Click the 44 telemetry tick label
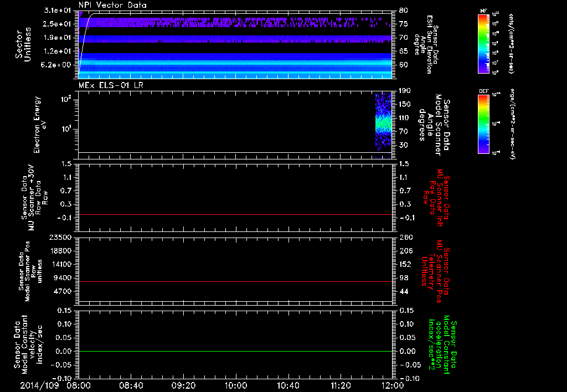This screenshot has height=392, width=567. [x=403, y=291]
